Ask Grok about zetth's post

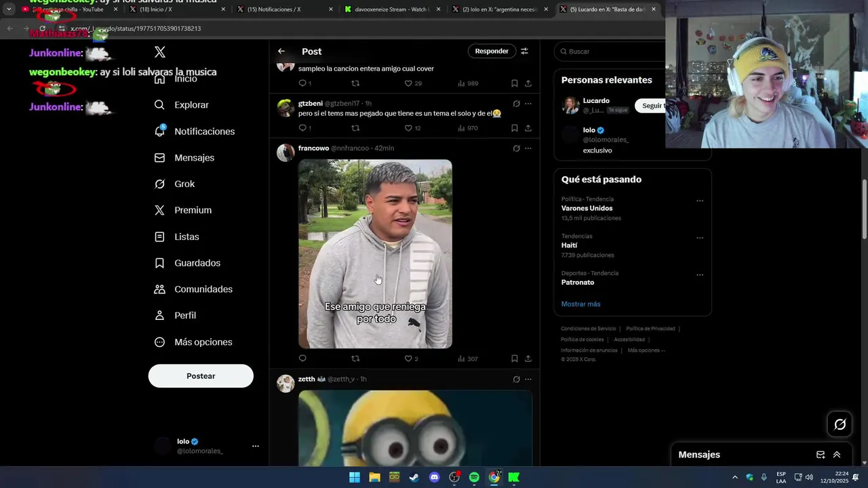click(x=516, y=380)
